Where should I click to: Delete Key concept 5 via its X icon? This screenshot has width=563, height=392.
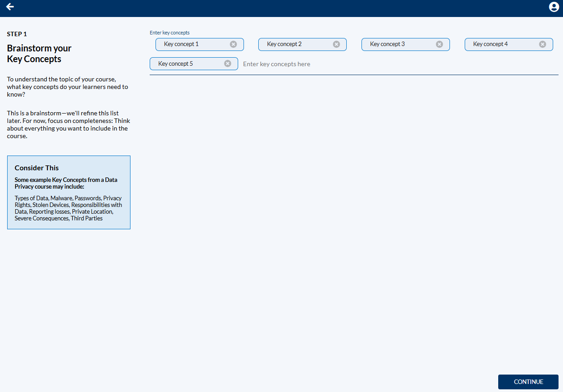point(227,64)
